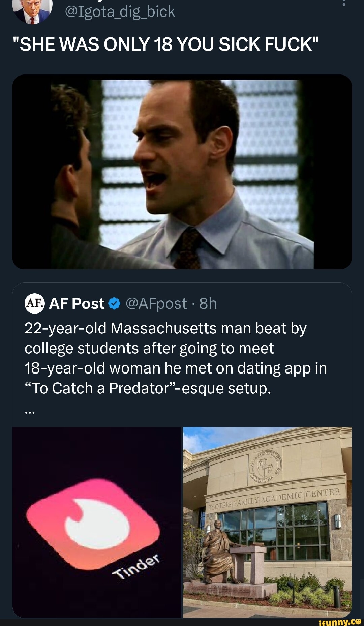Click the "SHE WAS ONLY 18" tweet text
This screenshot has height=626, width=364.
(169, 44)
